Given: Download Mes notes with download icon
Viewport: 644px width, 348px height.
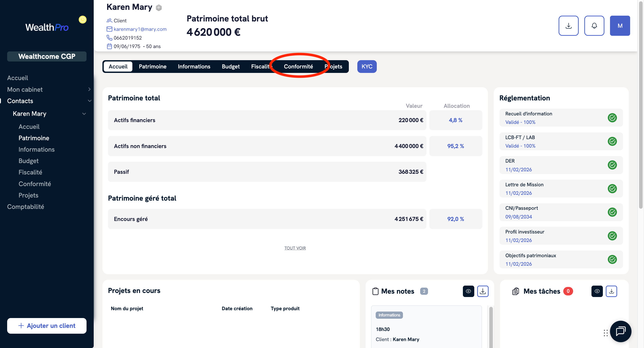Looking at the screenshot, I should [x=483, y=291].
